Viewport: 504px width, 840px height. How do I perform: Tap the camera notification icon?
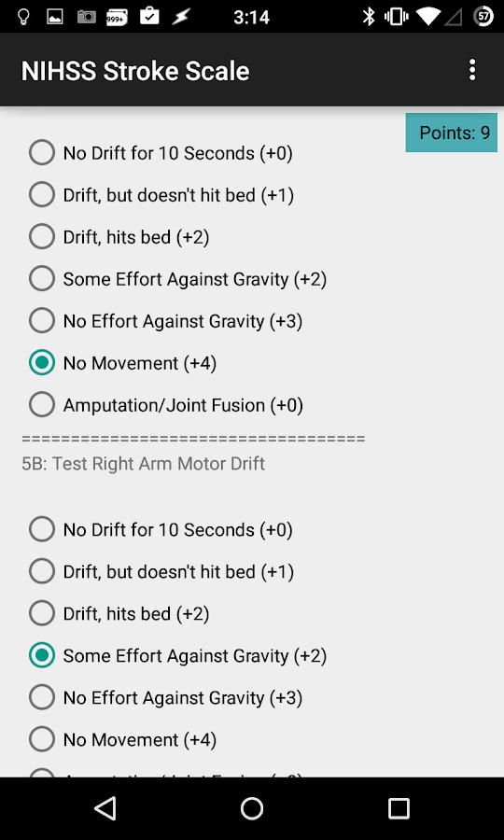coord(86,17)
